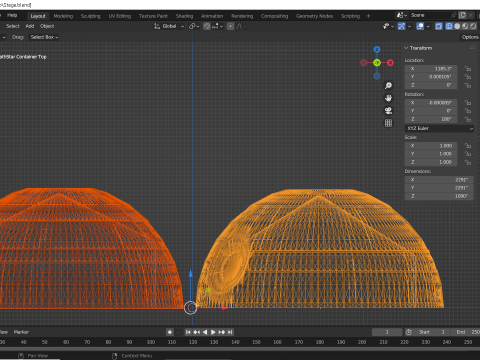This screenshot has height=360, width=480.
Task: Click the blue Z axis gizmo ball
Action: pos(377,49)
